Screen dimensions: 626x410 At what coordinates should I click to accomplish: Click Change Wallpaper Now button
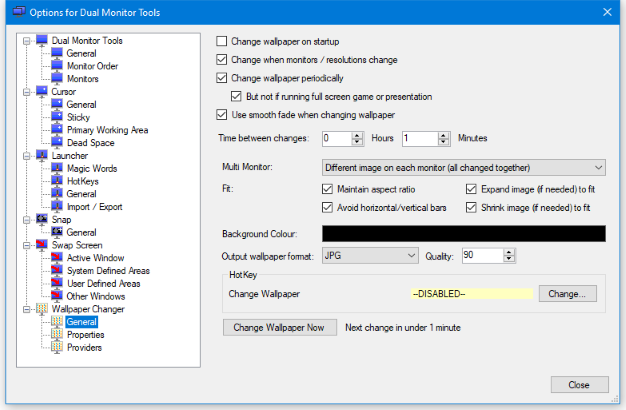[279, 327]
